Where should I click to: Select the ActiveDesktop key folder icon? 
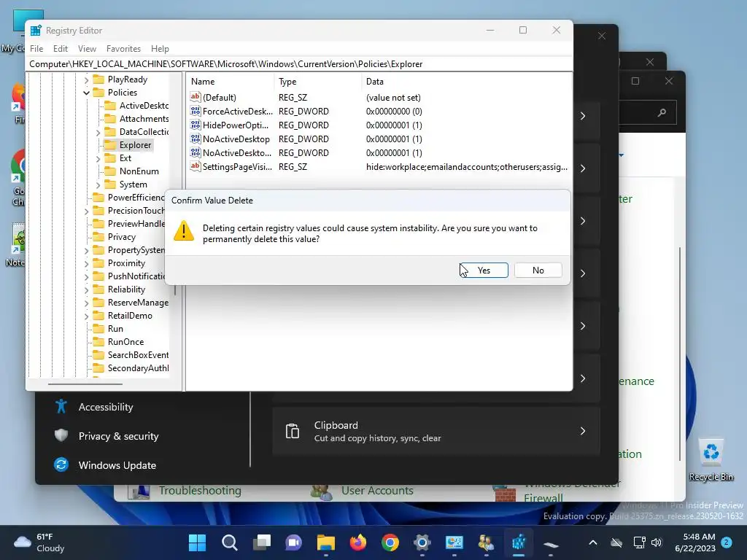click(x=110, y=106)
